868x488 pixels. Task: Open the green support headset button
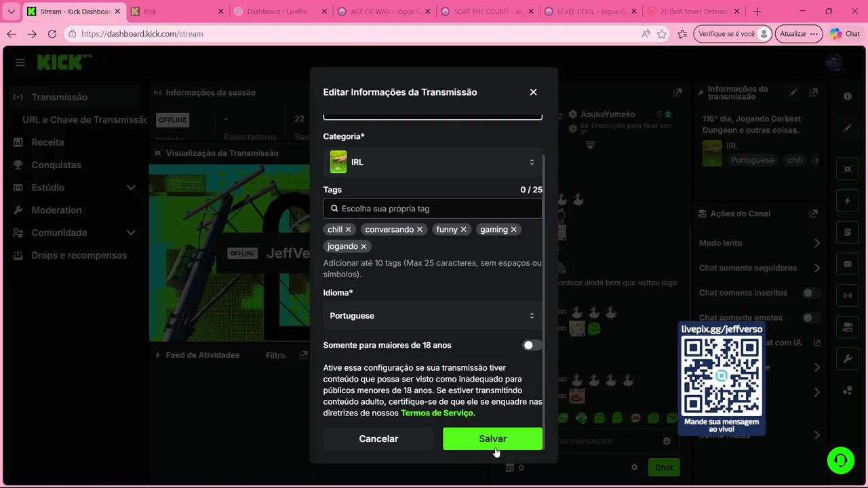click(x=841, y=461)
